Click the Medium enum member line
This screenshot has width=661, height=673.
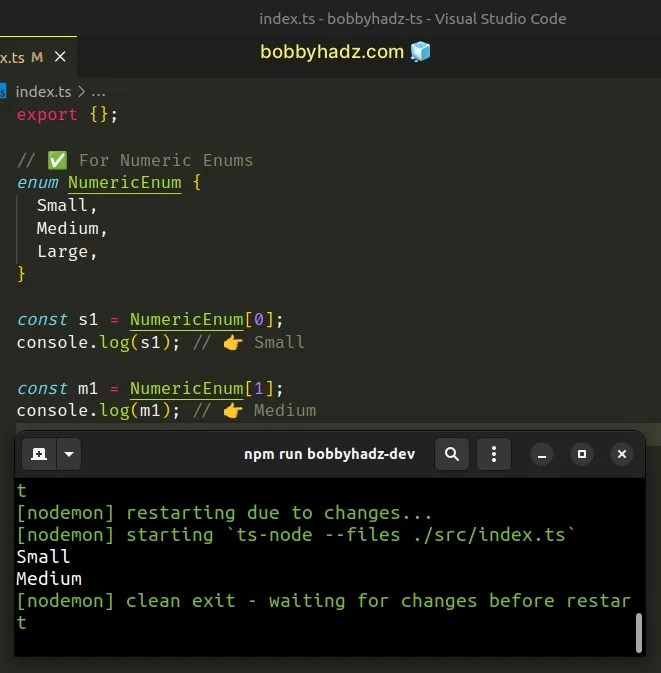[x=72, y=228]
